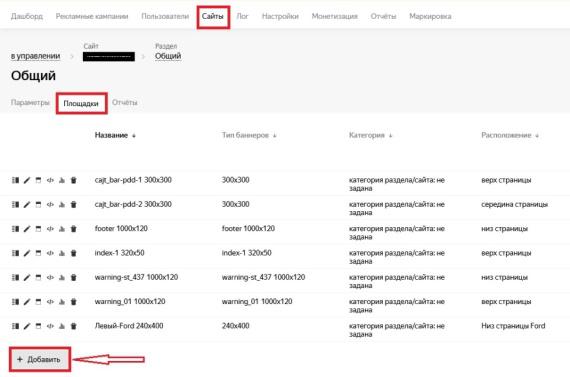570x377 pixels.
Task: Open placement name Левый-Ford 240x400
Action: [x=129, y=326]
